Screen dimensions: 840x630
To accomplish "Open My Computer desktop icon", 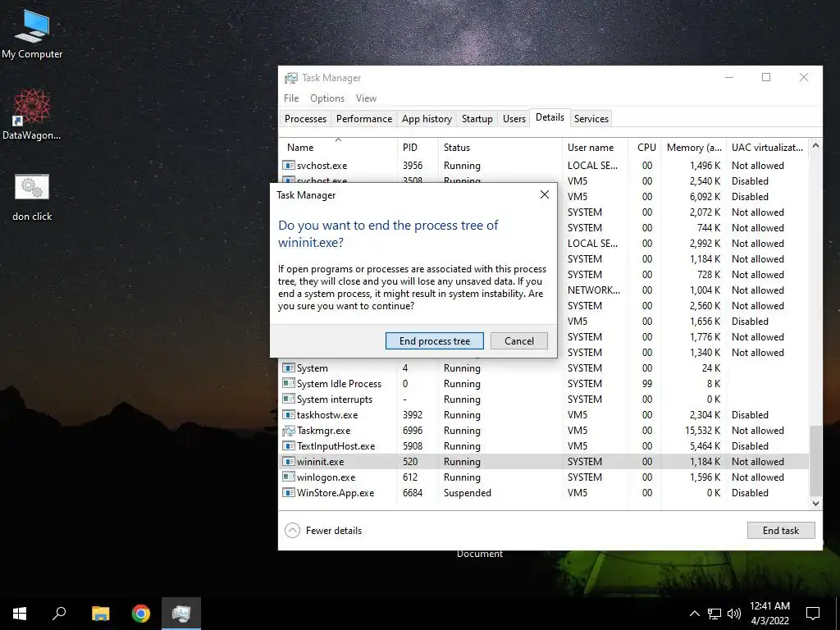I will coord(32,34).
